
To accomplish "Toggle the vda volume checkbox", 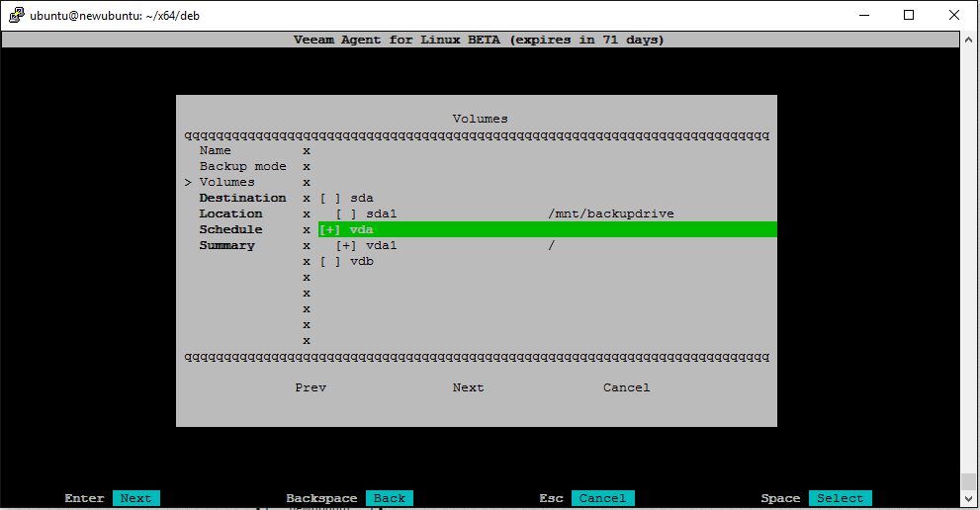I will (x=330, y=230).
